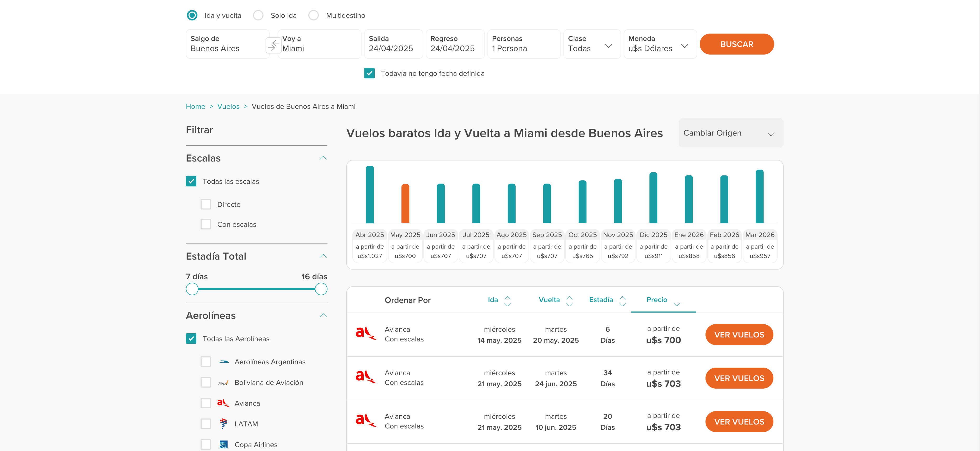Click the Copa Airlines logo in the Aerolíneas filter
The width and height of the screenshot is (980, 451).
pyautogui.click(x=224, y=444)
